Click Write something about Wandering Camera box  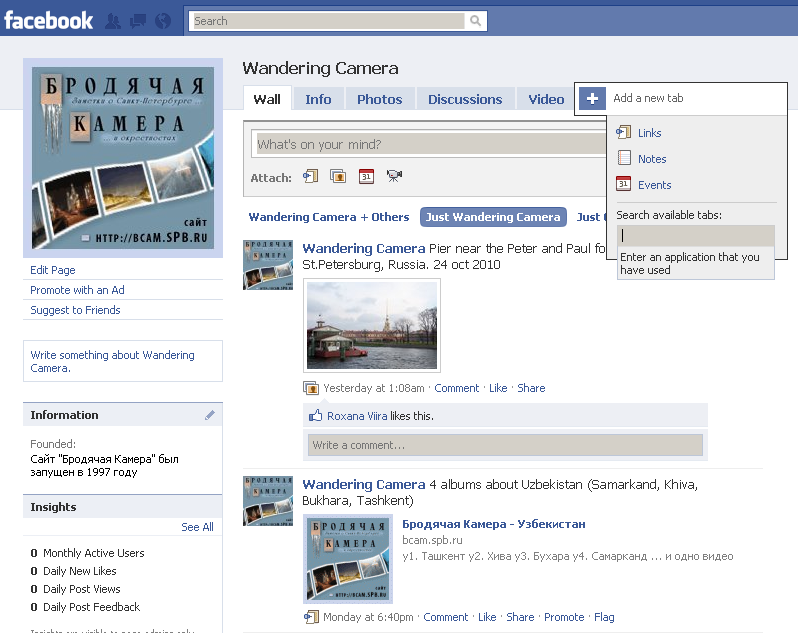tap(123, 361)
